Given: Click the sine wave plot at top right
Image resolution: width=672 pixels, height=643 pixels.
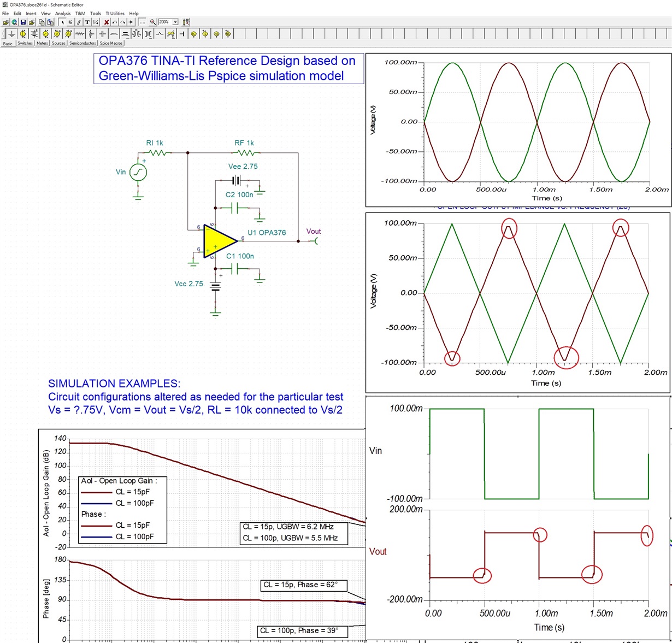Looking at the screenshot, I should pos(518,129).
